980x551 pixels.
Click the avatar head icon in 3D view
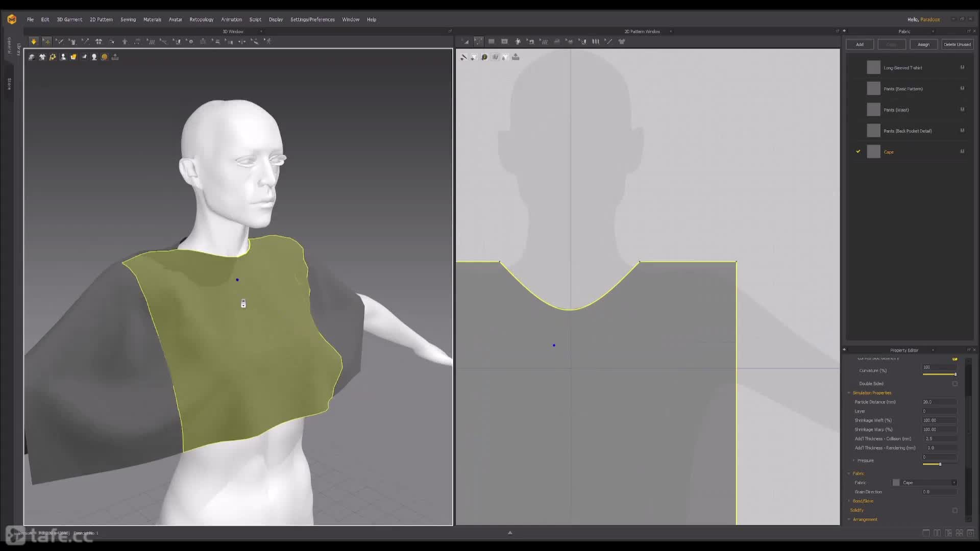coord(94,57)
